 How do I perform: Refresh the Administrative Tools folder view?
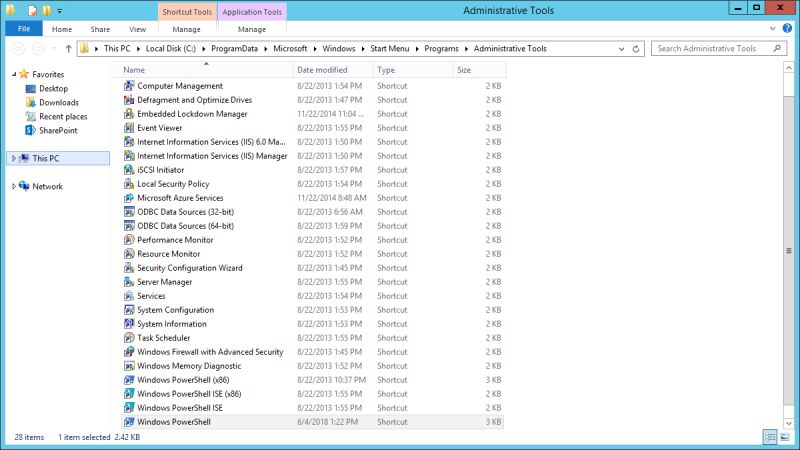click(636, 49)
